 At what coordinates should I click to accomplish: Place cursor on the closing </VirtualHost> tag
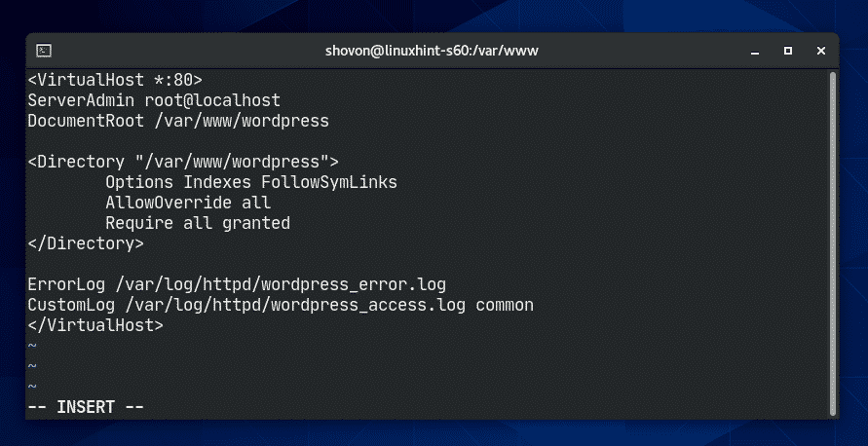(x=95, y=325)
